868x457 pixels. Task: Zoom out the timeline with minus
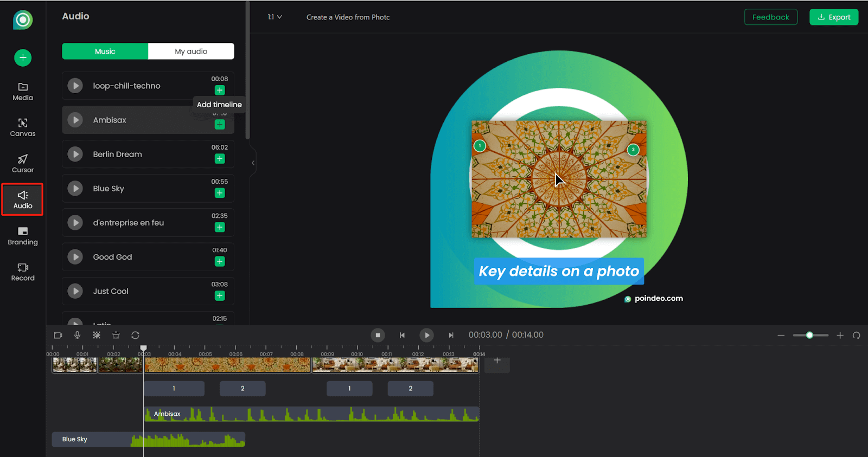click(781, 335)
